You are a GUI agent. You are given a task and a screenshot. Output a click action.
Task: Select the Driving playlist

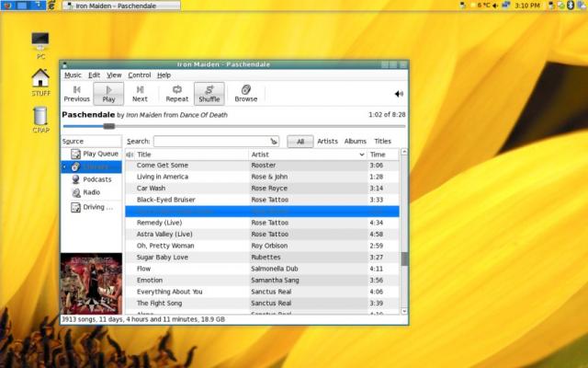click(x=92, y=207)
